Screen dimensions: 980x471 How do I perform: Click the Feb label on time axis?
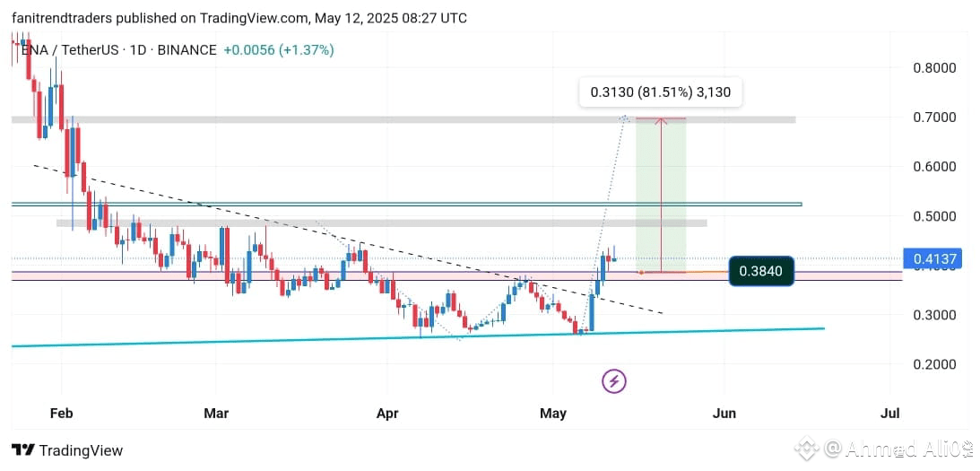click(x=61, y=414)
